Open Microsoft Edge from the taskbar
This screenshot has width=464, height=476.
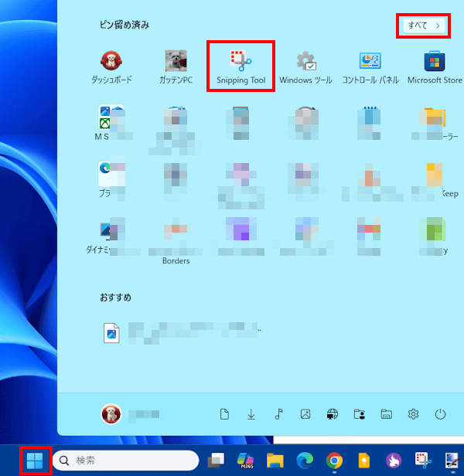(x=305, y=461)
